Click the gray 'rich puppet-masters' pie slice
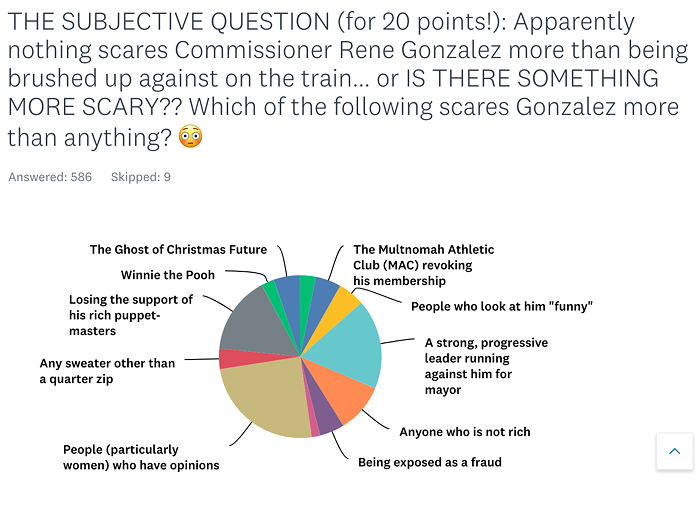 tap(259, 326)
